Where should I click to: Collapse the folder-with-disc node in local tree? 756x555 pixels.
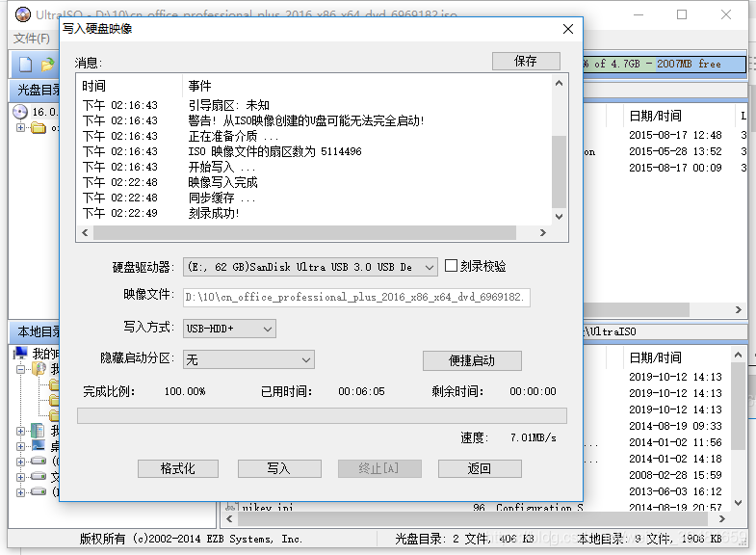(x=20, y=369)
